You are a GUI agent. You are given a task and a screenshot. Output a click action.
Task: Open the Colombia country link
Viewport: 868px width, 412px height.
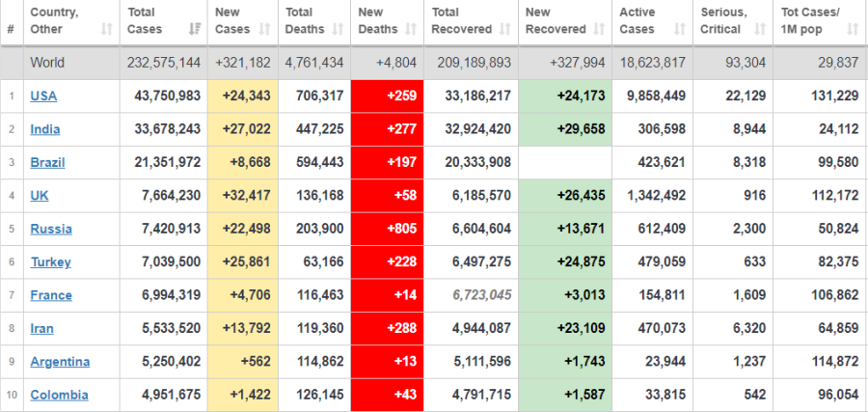point(59,395)
